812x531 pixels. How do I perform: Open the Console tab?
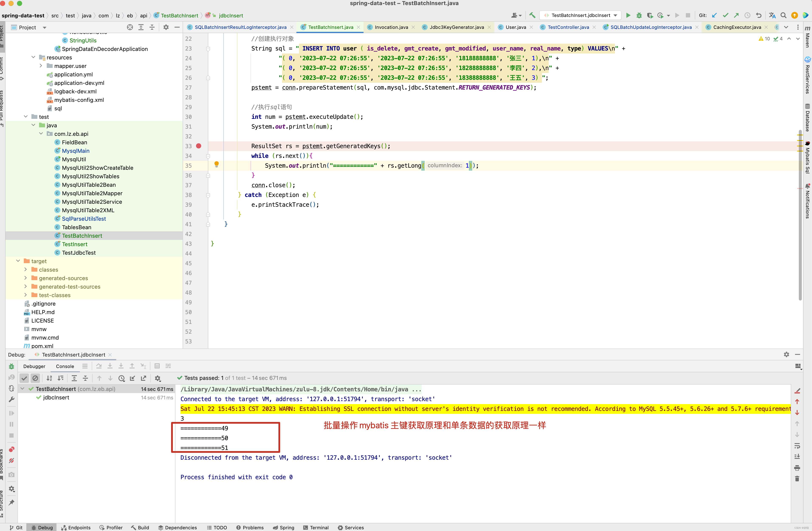(65, 366)
